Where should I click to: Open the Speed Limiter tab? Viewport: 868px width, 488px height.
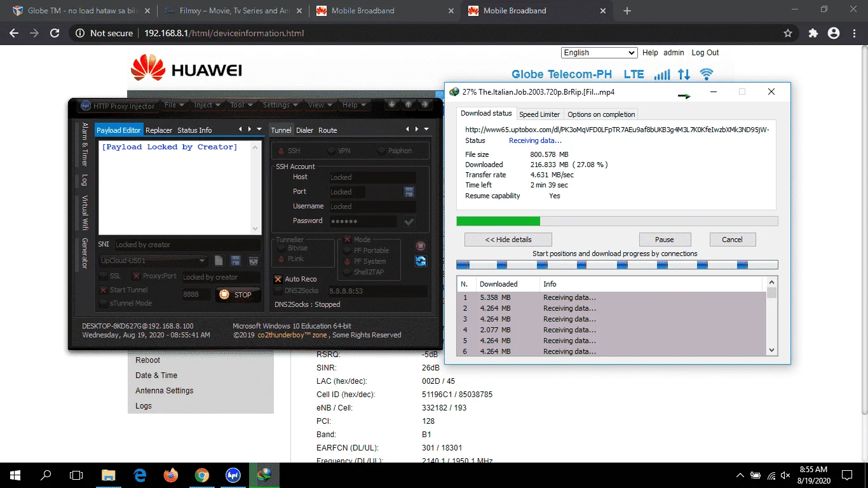click(x=539, y=114)
